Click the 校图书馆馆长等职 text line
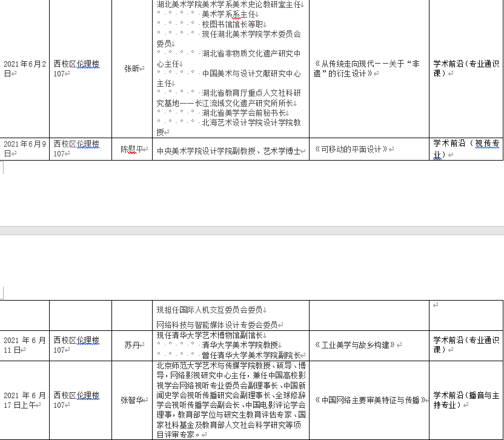Screen dimensions: 504x440 (233, 24)
